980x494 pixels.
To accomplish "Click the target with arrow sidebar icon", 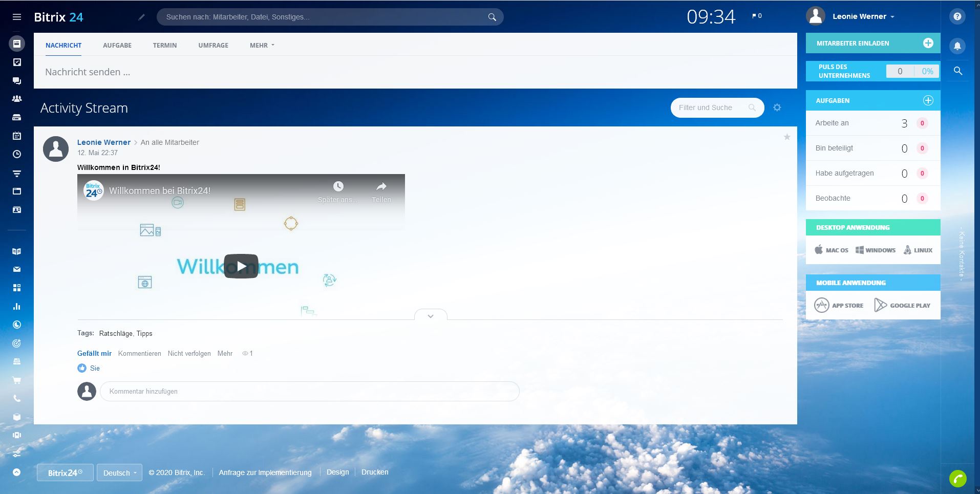I will [x=17, y=343].
